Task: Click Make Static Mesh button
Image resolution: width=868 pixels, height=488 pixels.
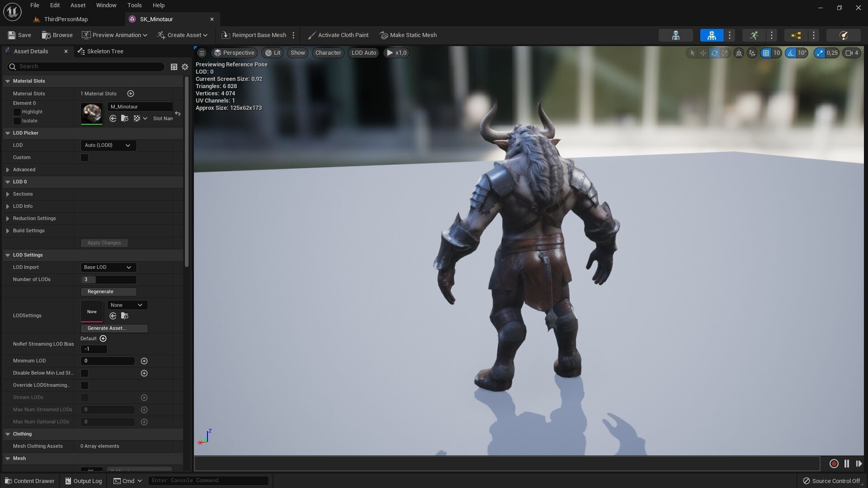Action: (408, 35)
